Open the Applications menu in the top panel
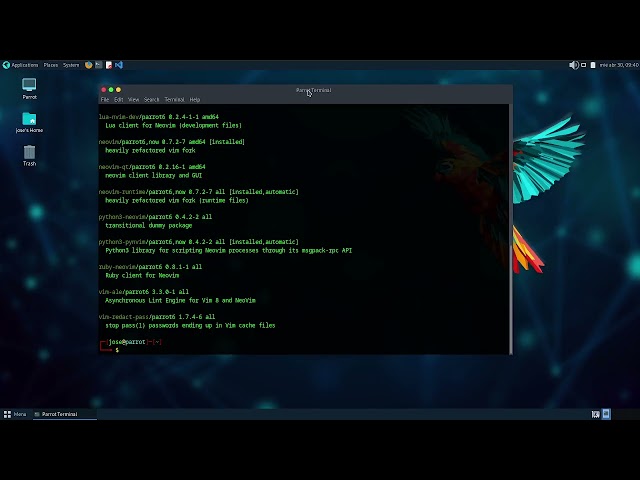The width and height of the screenshot is (640, 480). pos(24,65)
